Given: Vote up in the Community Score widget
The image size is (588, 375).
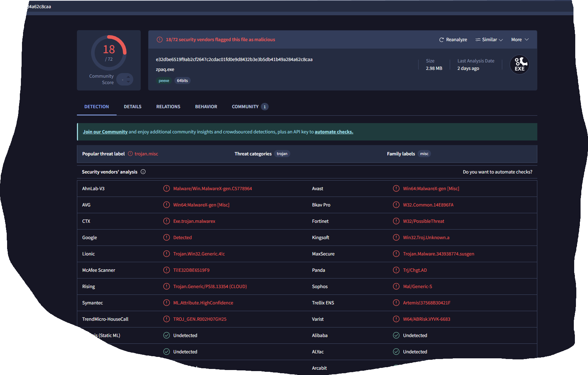Looking at the screenshot, I should [128, 77].
